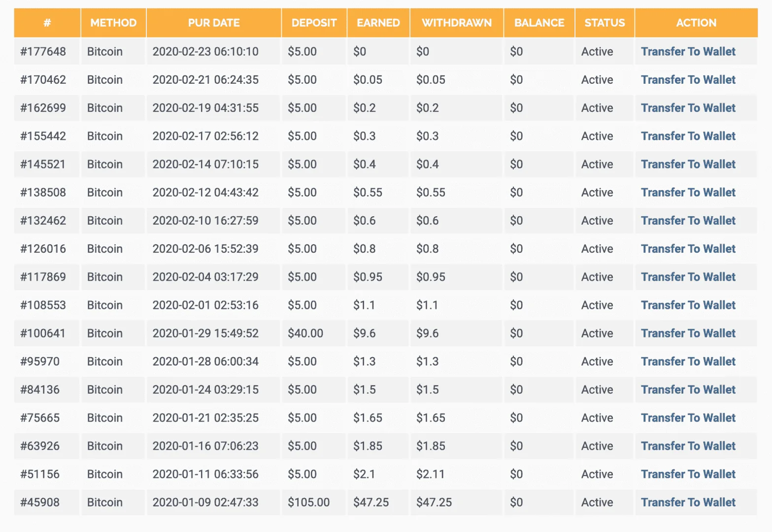The width and height of the screenshot is (772, 532).
Task: Click Bitcoin method in row #155442
Action: (x=105, y=136)
